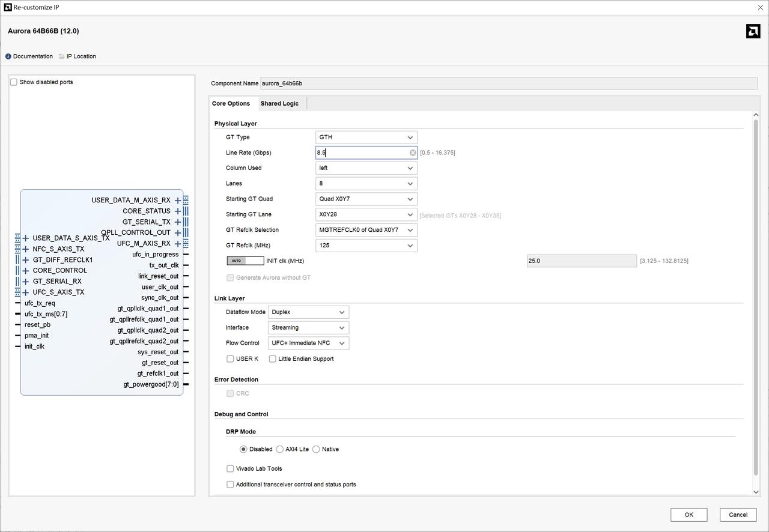Expand USER_DATA_M_AXIS_RX port plus icon

coord(178,201)
